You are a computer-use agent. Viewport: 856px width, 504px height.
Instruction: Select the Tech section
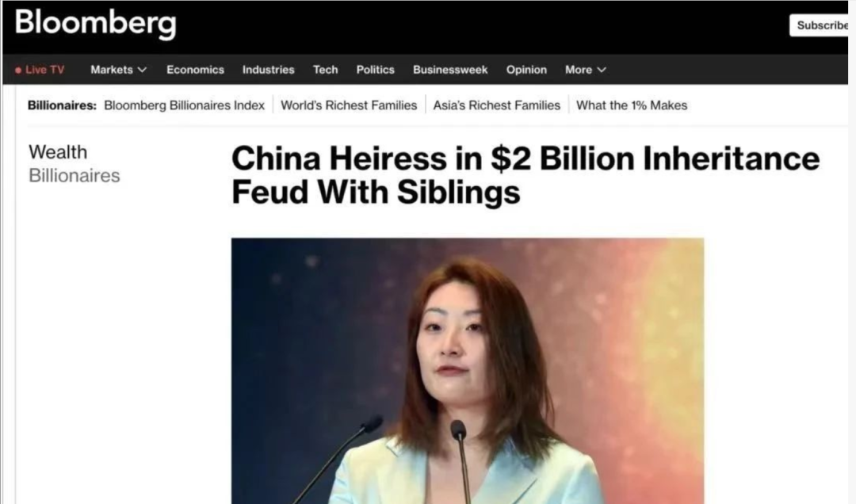(x=326, y=70)
